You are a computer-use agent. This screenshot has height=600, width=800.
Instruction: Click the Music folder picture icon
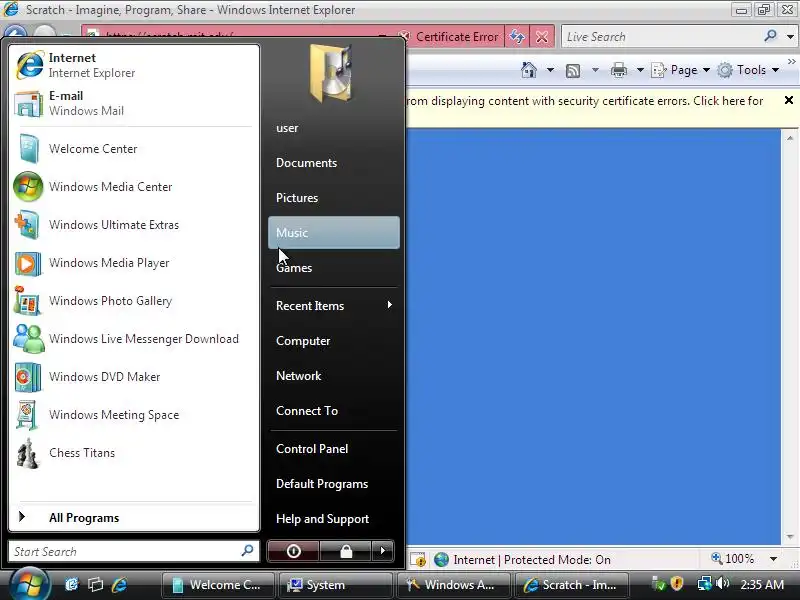point(331,73)
